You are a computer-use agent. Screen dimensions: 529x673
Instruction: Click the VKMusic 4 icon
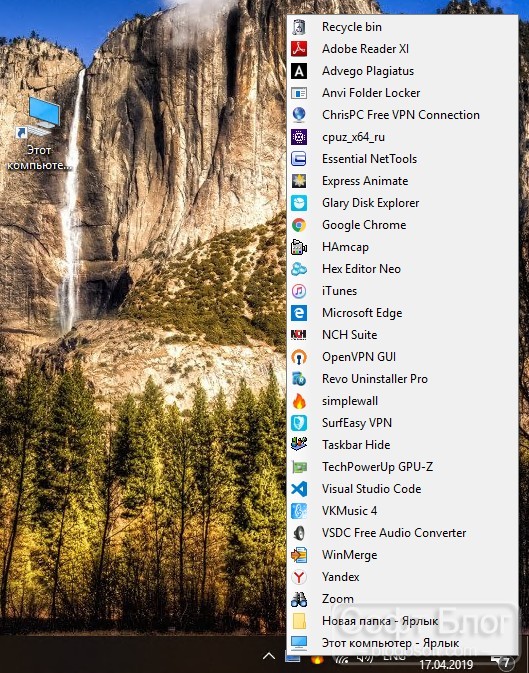tap(299, 511)
